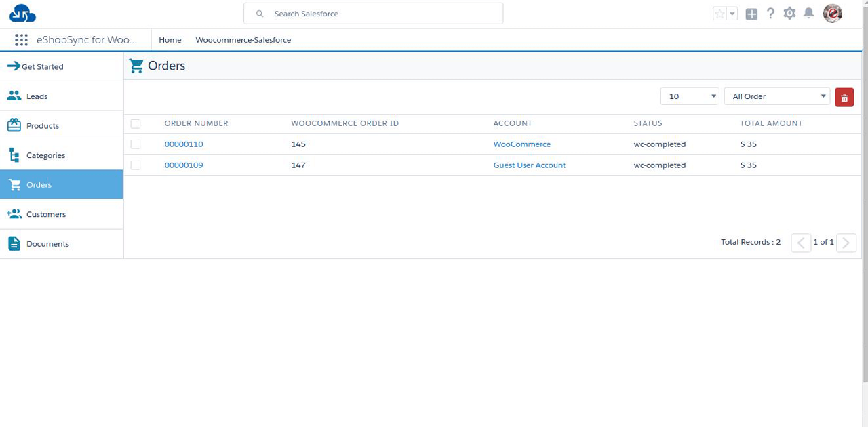Click the Help question mark icon
Screen dimensions: 868x427
[770, 14]
